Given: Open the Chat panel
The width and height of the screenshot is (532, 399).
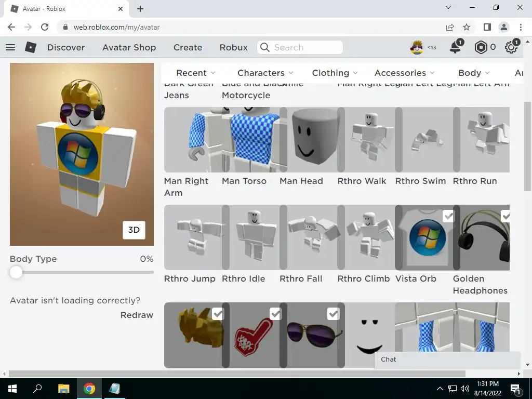Looking at the screenshot, I should point(447,360).
